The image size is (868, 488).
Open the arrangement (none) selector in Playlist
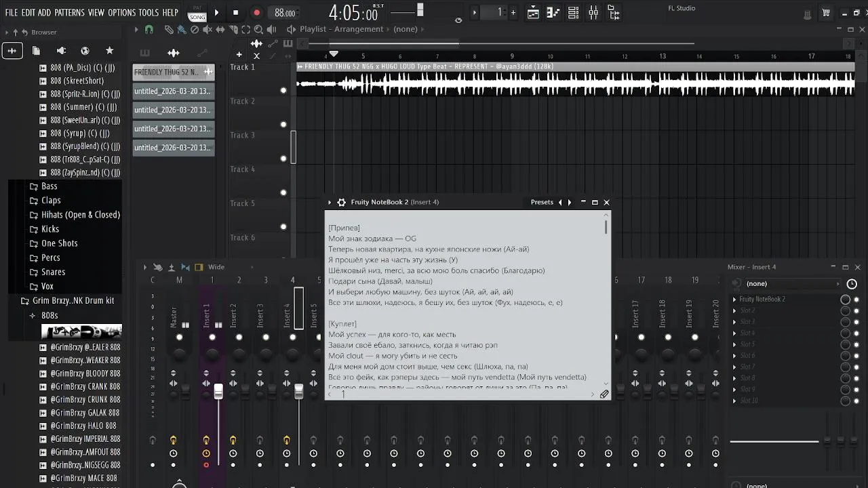pos(406,29)
